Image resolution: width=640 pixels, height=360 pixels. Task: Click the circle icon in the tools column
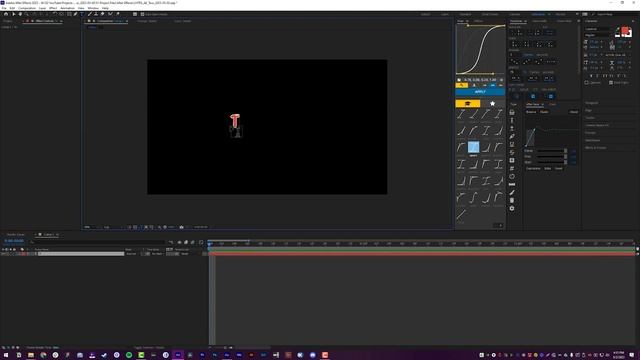(x=512, y=176)
